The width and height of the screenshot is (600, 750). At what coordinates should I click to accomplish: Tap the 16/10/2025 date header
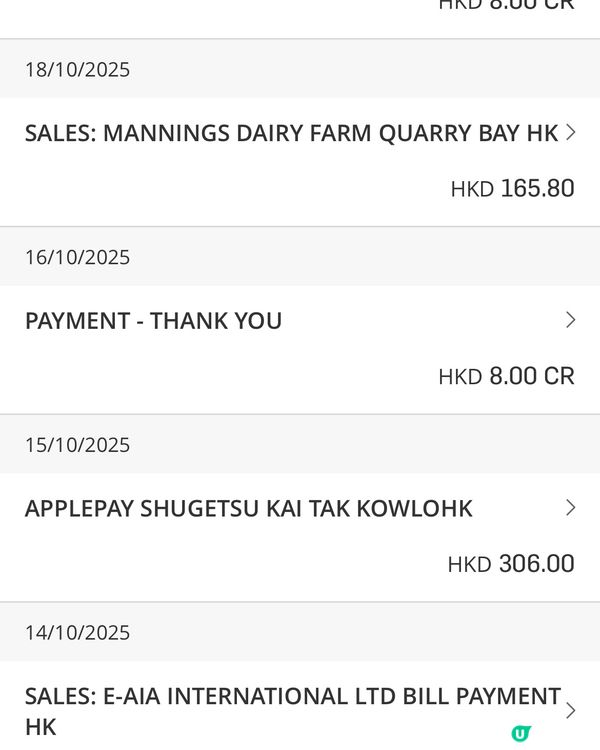[x=77, y=258]
